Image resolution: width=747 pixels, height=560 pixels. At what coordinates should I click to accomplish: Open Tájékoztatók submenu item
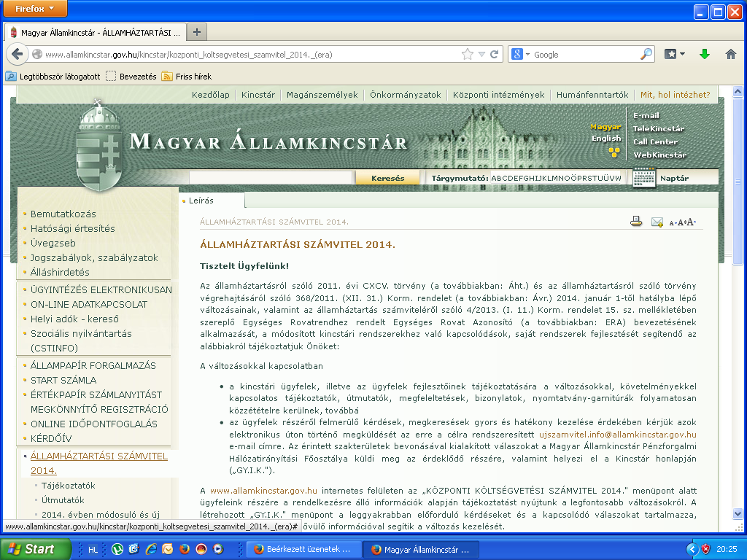point(68,486)
